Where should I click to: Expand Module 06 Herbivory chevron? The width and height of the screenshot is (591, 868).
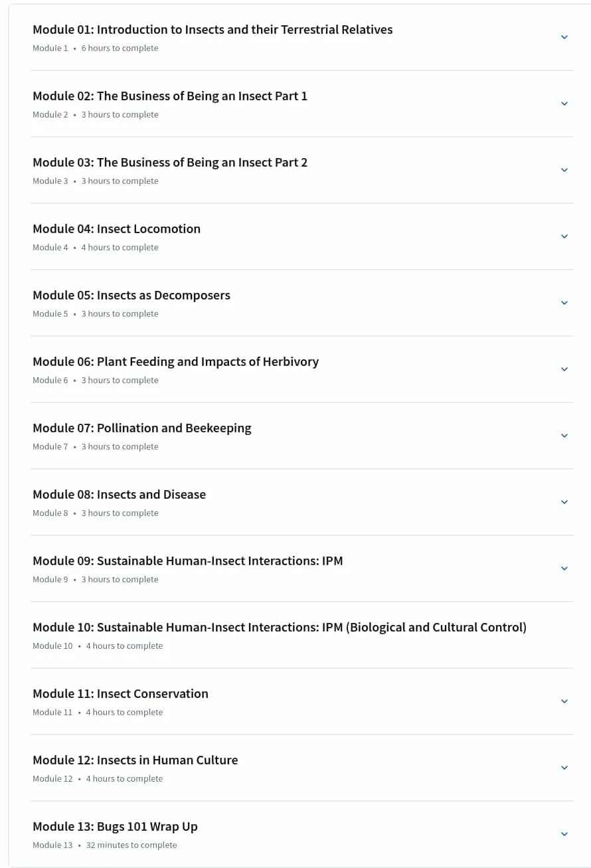pyautogui.click(x=564, y=369)
